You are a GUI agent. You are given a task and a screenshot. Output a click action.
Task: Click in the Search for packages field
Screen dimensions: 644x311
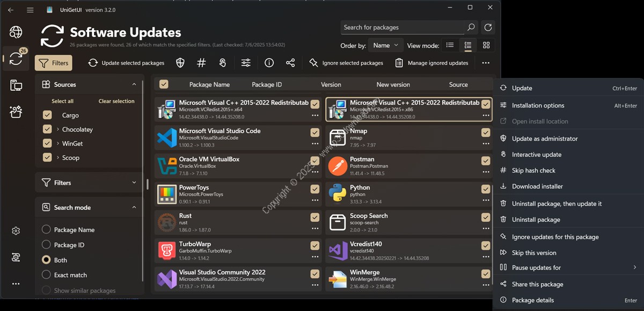click(402, 27)
